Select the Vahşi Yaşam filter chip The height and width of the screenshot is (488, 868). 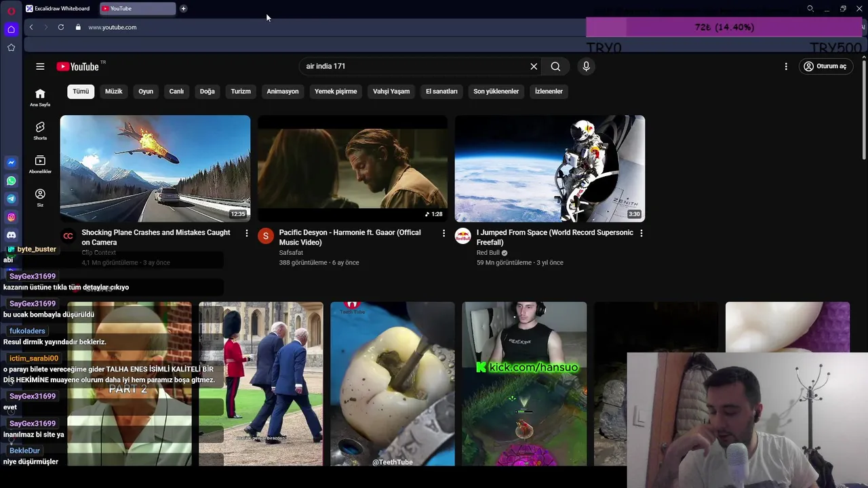[x=391, y=91]
